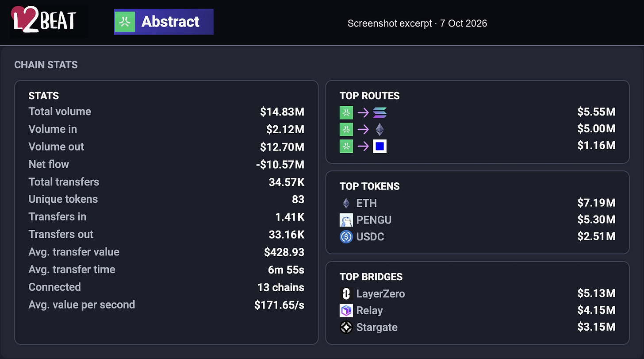The height and width of the screenshot is (359, 644).
Task: Click the arrow in the $1.16M route
Action: tap(363, 146)
